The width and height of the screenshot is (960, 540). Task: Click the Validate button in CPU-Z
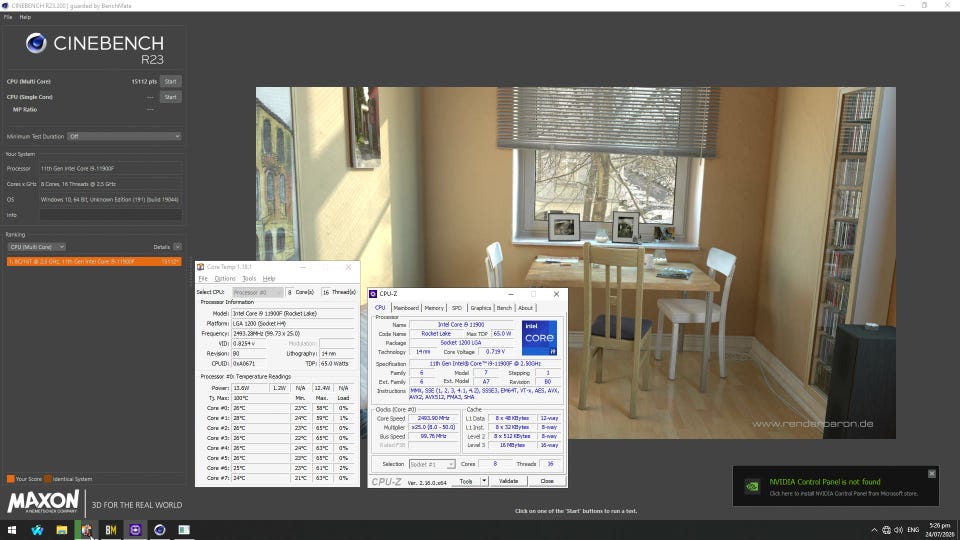coord(508,481)
